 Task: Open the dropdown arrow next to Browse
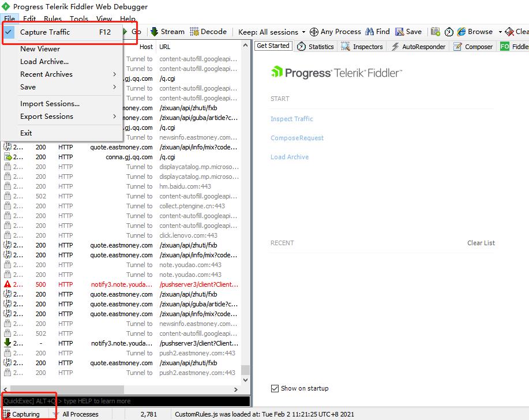(500, 32)
